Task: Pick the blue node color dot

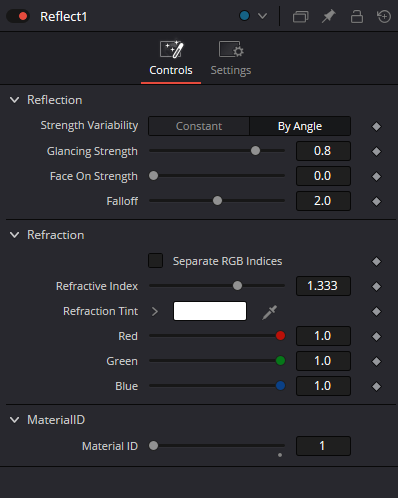Action: [x=245, y=16]
